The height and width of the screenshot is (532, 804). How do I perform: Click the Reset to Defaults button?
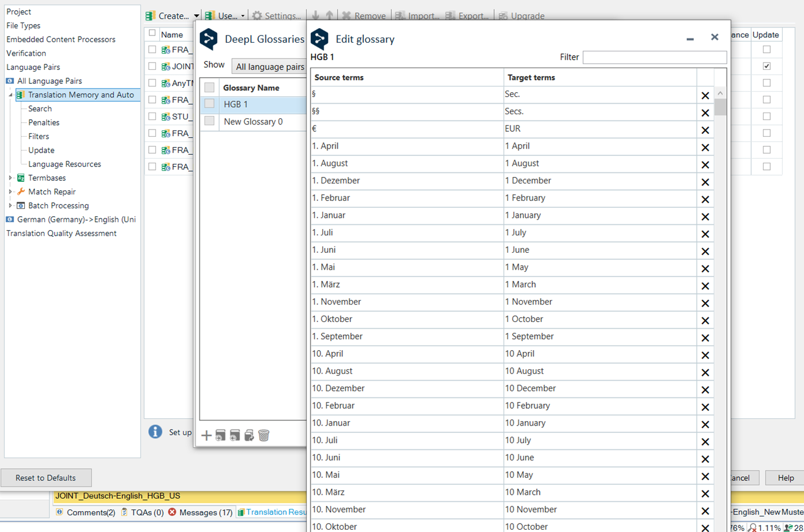46,477
